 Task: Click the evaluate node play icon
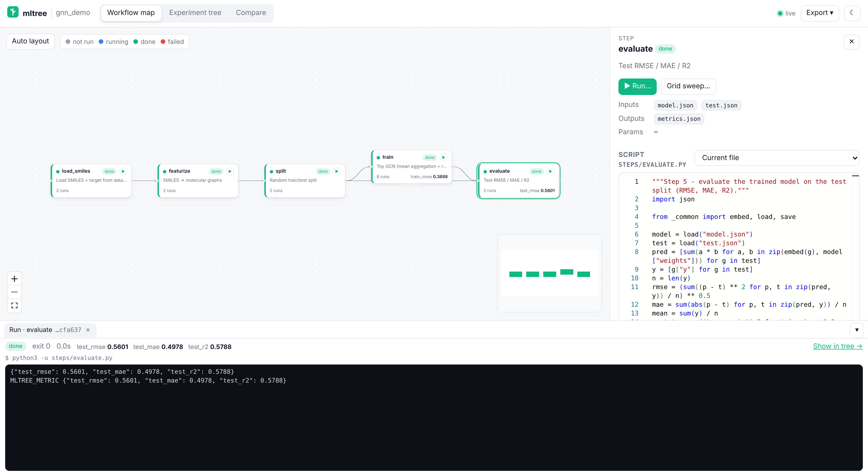point(551,171)
